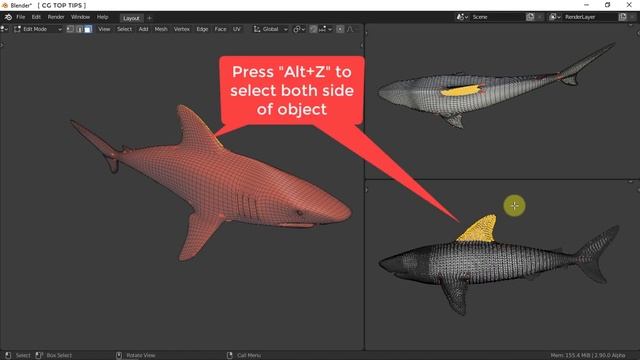The height and width of the screenshot is (360, 640).
Task: Open the Vertex menu
Action: point(182,29)
